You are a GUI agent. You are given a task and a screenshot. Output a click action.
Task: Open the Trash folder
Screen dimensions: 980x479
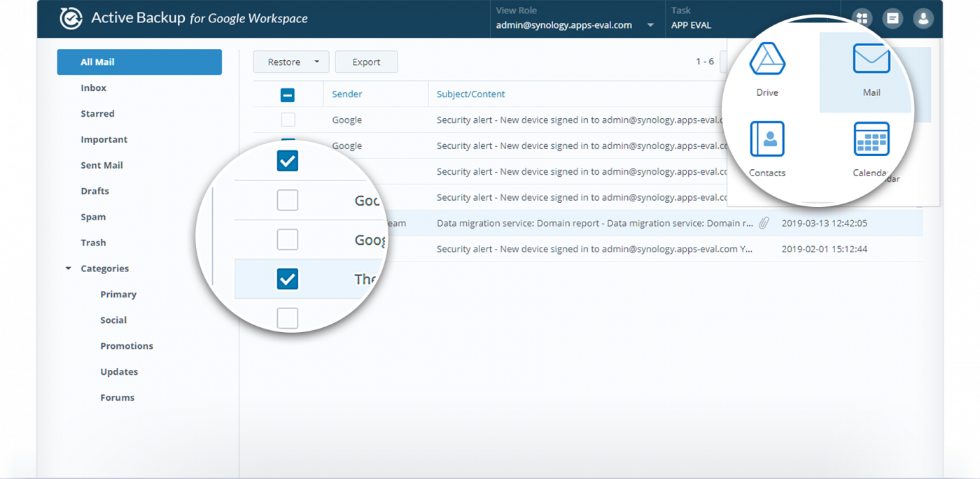93,243
